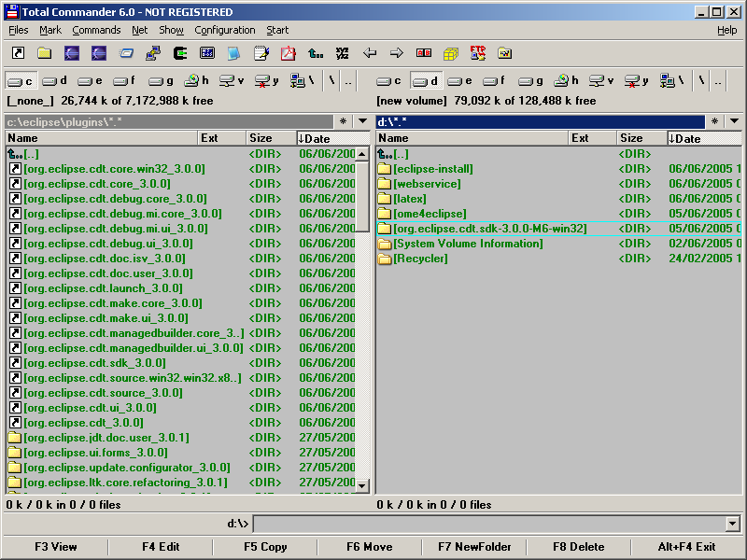
Task: Click the folder icon beside [latex]
Action: tap(384, 199)
